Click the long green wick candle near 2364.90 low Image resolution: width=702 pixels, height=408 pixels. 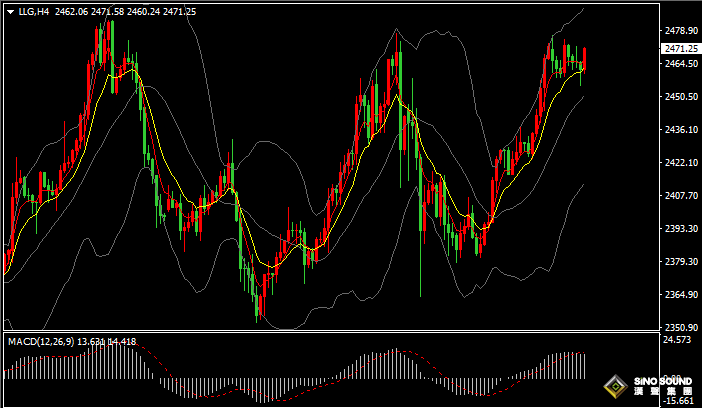tap(420, 250)
